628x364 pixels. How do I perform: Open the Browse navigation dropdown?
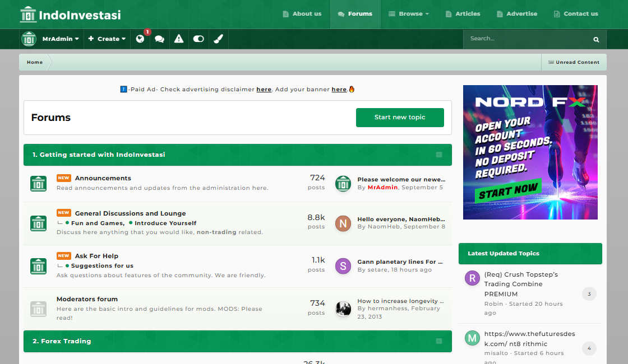[x=408, y=14]
